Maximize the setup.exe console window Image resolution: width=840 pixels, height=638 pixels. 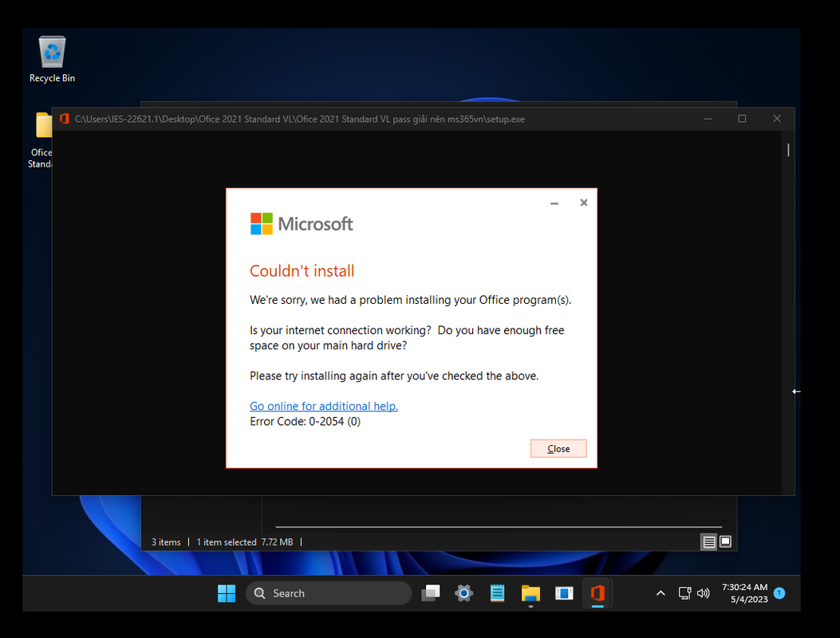[742, 119]
